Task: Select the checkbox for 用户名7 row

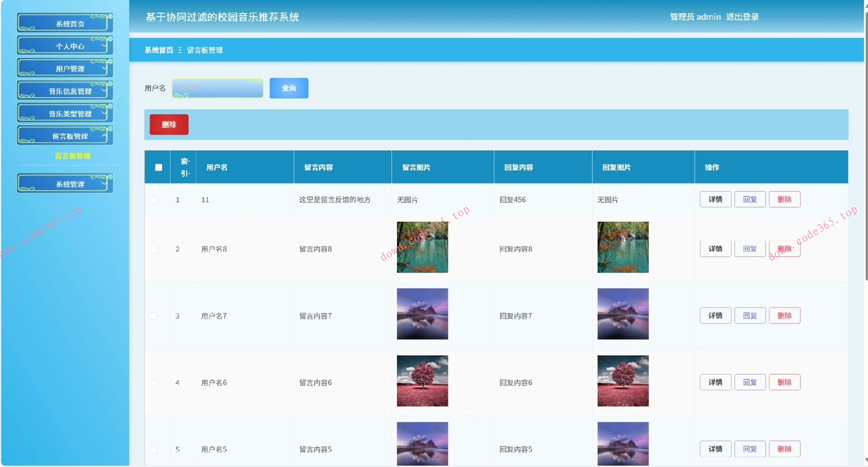Action: click(154, 316)
